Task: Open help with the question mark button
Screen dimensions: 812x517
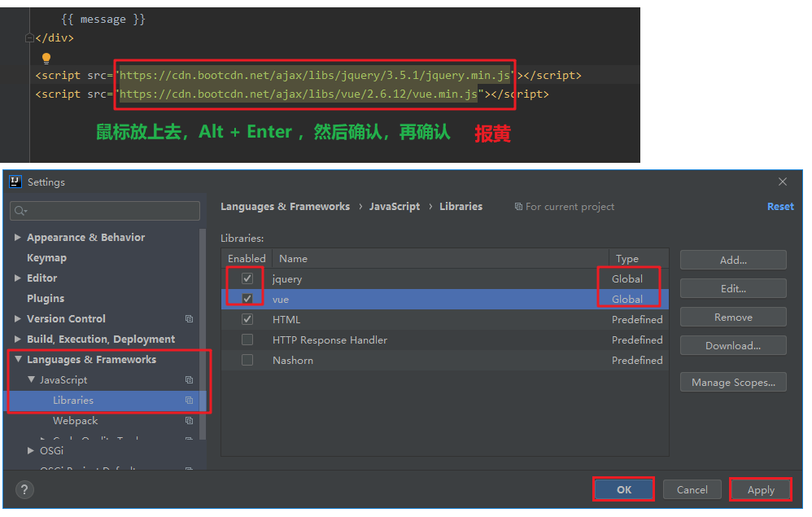Action: pos(25,489)
